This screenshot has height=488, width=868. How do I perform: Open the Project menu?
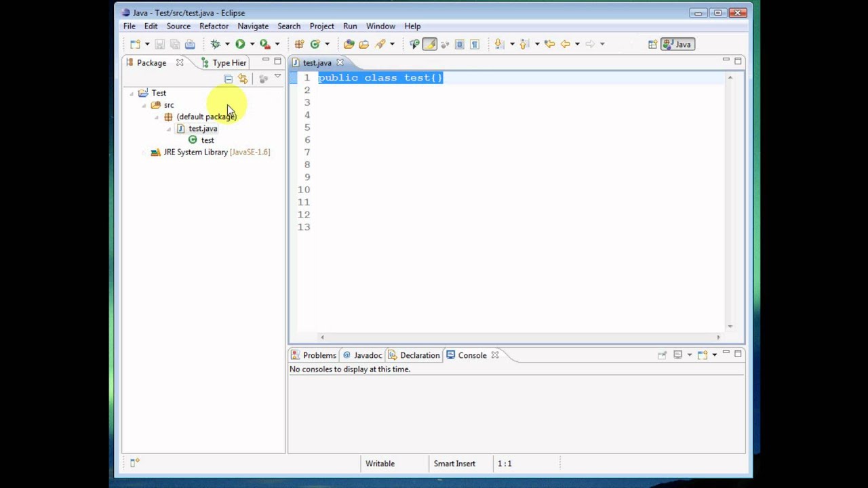coord(322,26)
